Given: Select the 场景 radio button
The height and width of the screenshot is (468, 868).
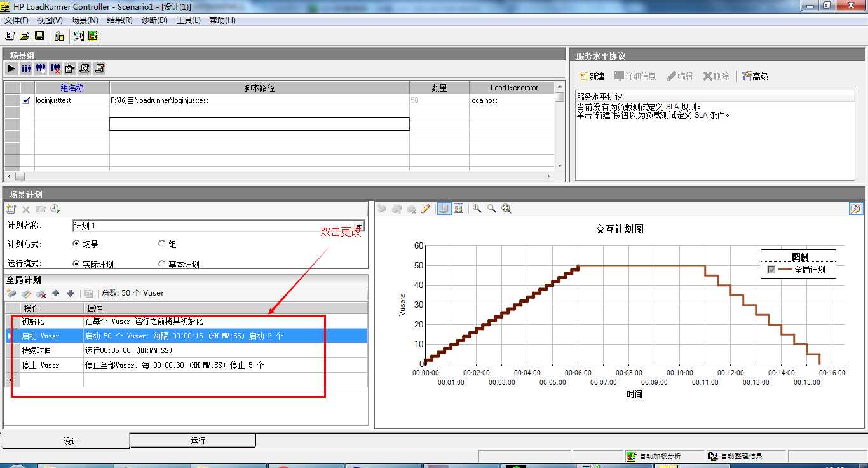Looking at the screenshot, I should coord(76,244).
